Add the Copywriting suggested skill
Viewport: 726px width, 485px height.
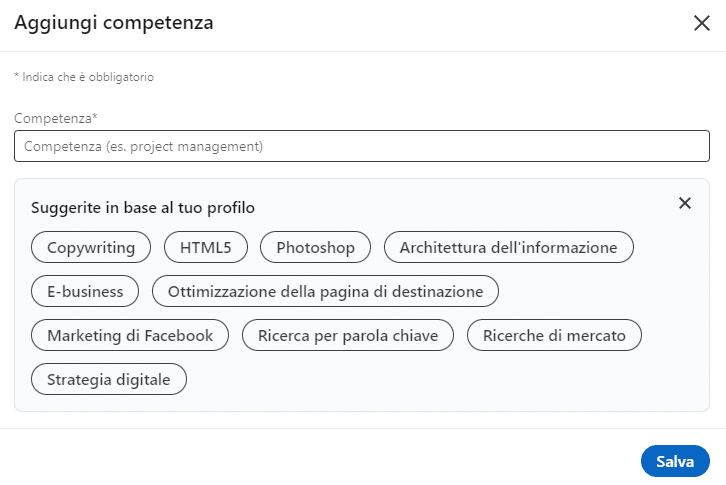(91, 247)
